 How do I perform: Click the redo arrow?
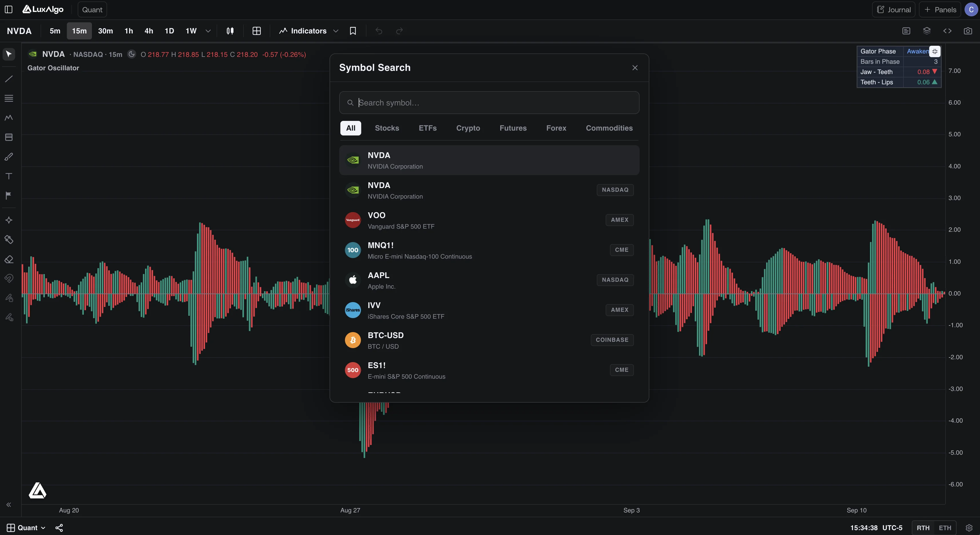pos(399,31)
